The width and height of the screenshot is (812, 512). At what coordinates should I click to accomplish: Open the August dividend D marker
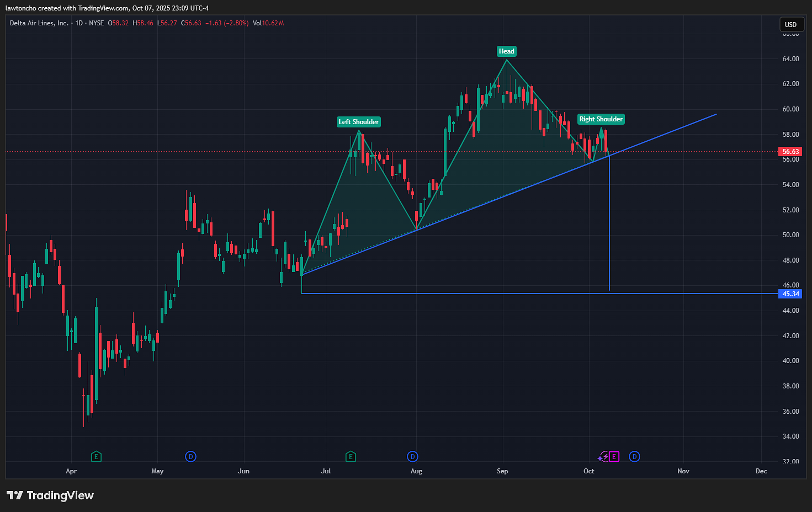412,456
